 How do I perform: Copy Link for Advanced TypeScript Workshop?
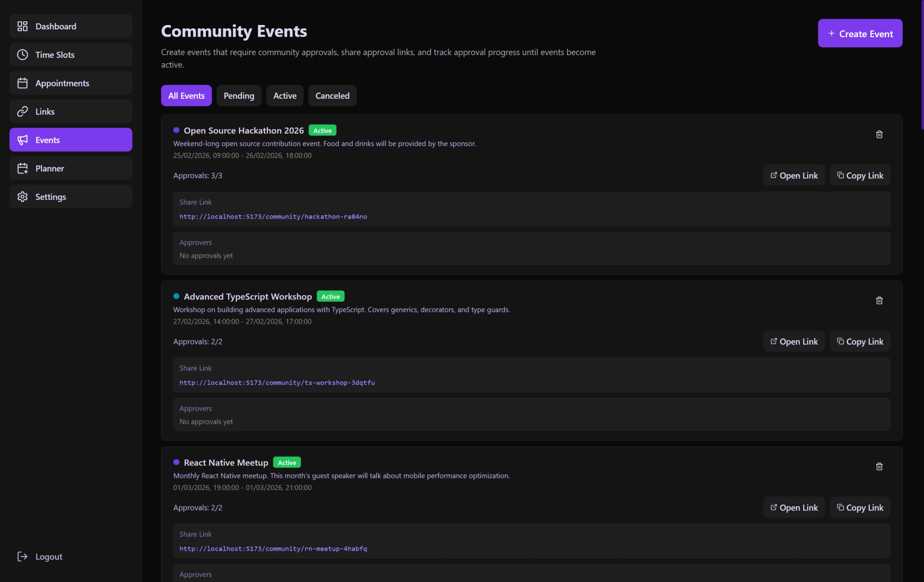[x=860, y=341]
